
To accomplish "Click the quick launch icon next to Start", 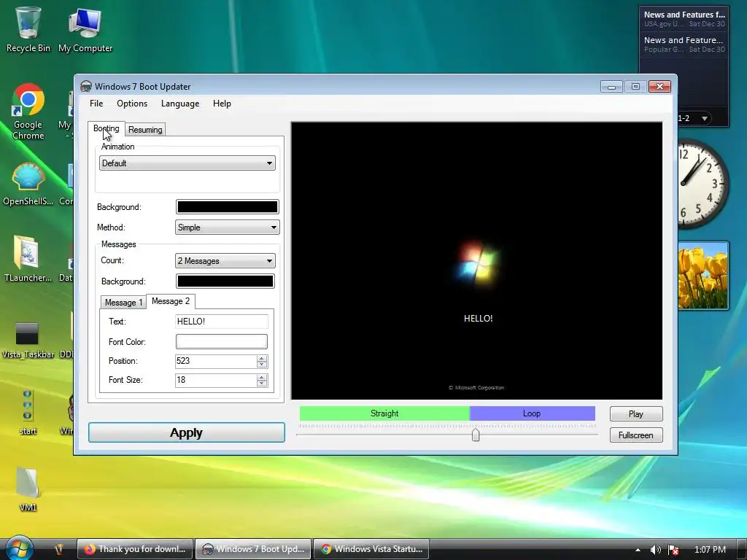I will point(58,549).
